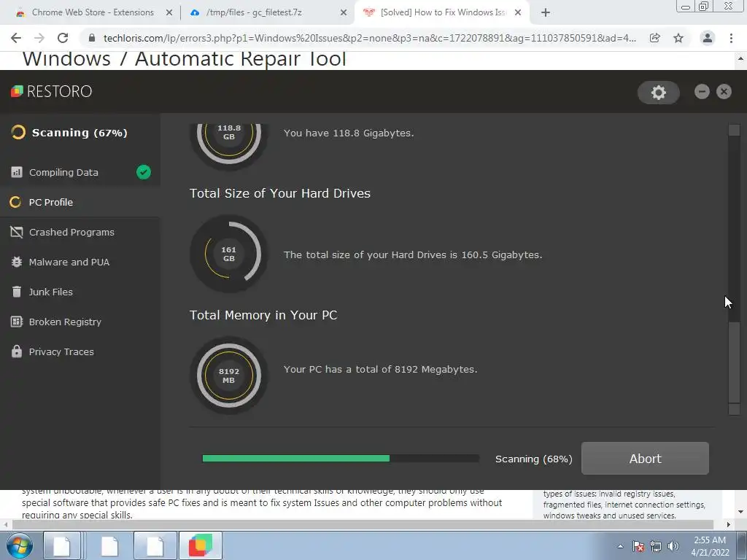Viewport: 747px width, 560px height.
Task: Click the Restoro logo icon
Action: pos(17,91)
